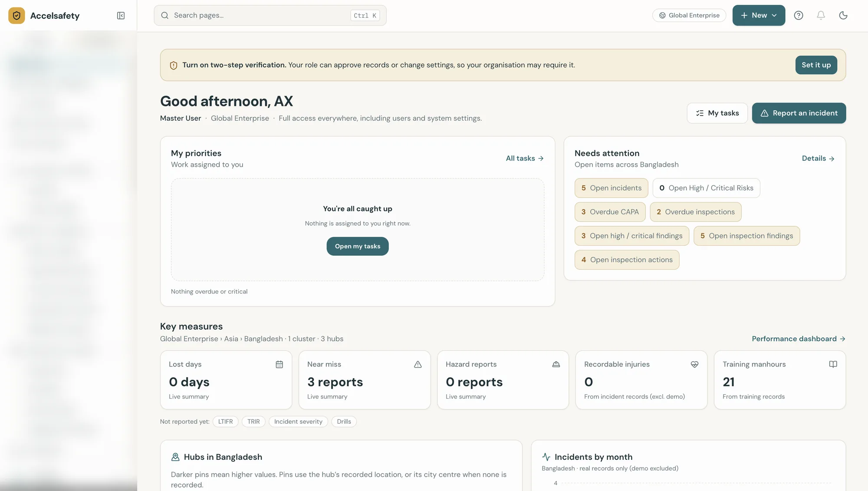
Task: Click the Accelsafety shield logo
Action: [16, 16]
